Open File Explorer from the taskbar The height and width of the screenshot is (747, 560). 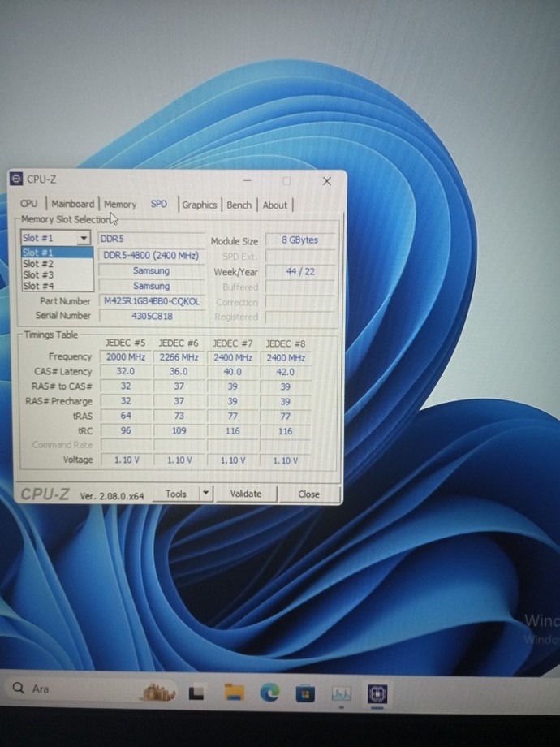(234, 693)
